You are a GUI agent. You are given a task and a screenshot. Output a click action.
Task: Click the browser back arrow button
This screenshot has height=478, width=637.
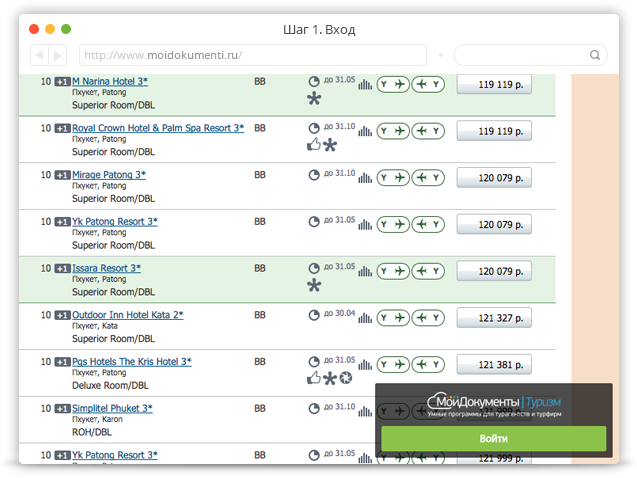click(40, 55)
